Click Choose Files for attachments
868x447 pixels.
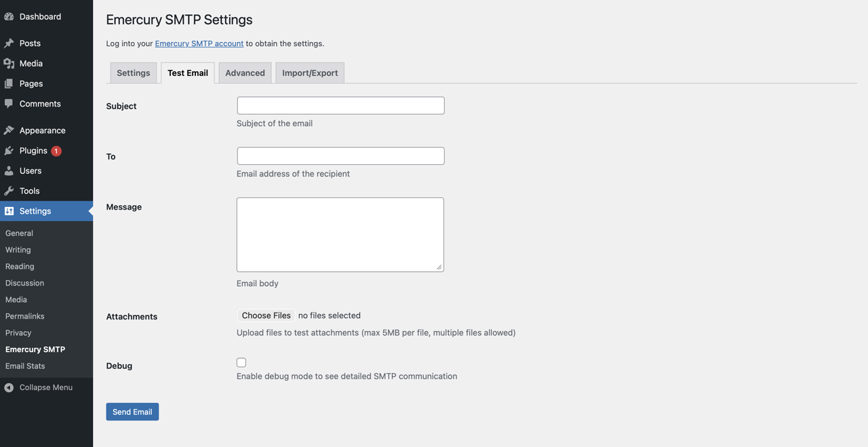click(266, 315)
